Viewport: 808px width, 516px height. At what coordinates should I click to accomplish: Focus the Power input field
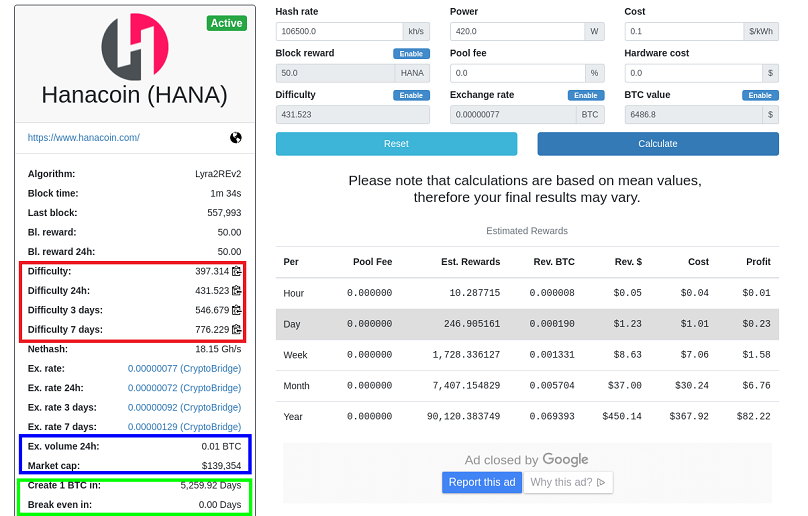pos(517,31)
